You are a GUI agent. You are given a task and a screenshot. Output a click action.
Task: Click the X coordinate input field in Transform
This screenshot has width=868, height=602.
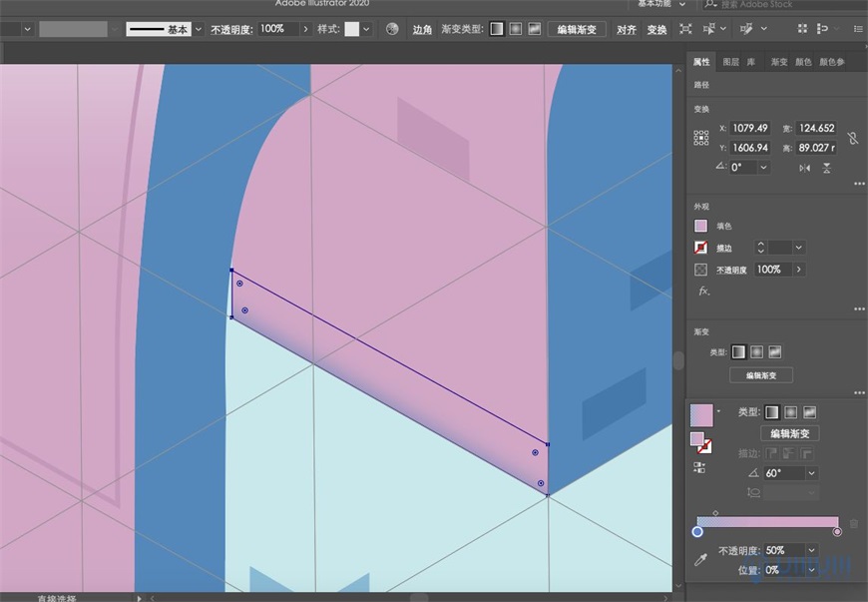[750, 128]
